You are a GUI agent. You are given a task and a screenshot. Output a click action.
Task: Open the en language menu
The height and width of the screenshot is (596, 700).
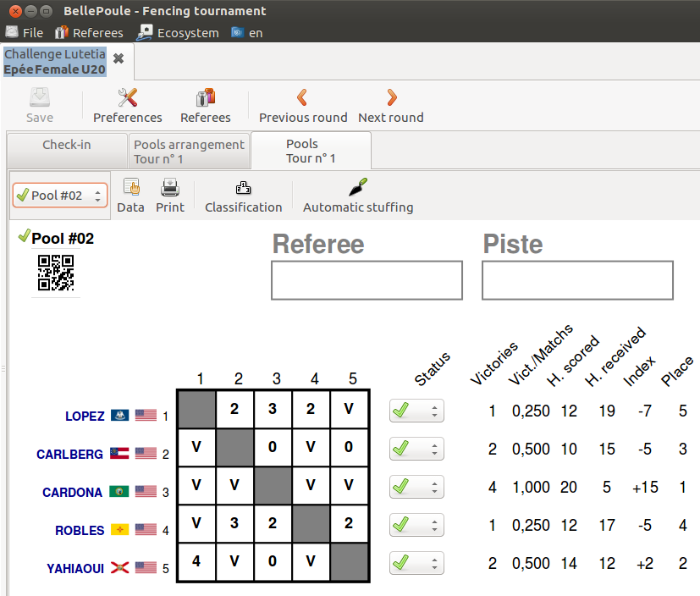tap(247, 32)
